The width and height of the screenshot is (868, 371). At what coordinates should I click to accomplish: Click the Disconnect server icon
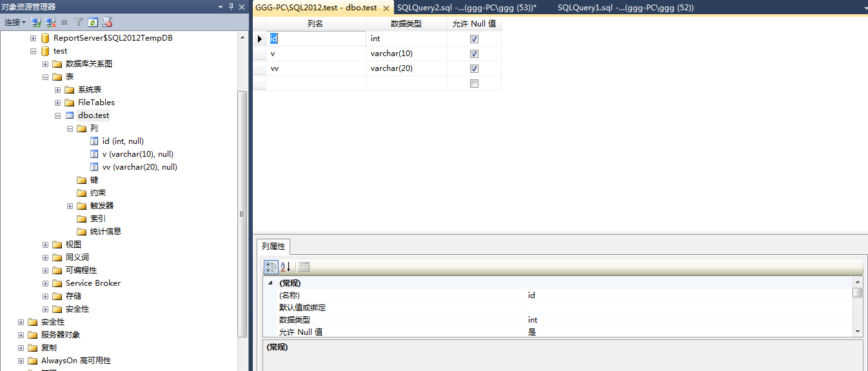(x=50, y=23)
